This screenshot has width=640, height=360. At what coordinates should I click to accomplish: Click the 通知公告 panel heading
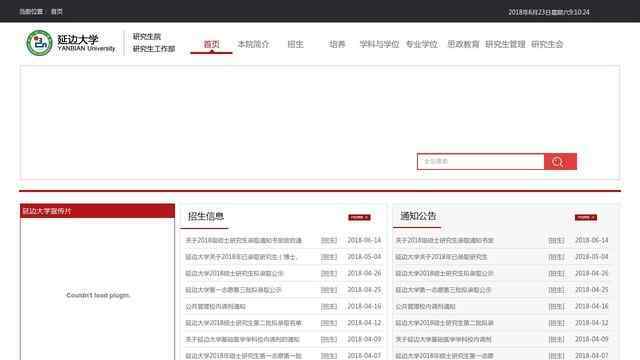pos(418,216)
